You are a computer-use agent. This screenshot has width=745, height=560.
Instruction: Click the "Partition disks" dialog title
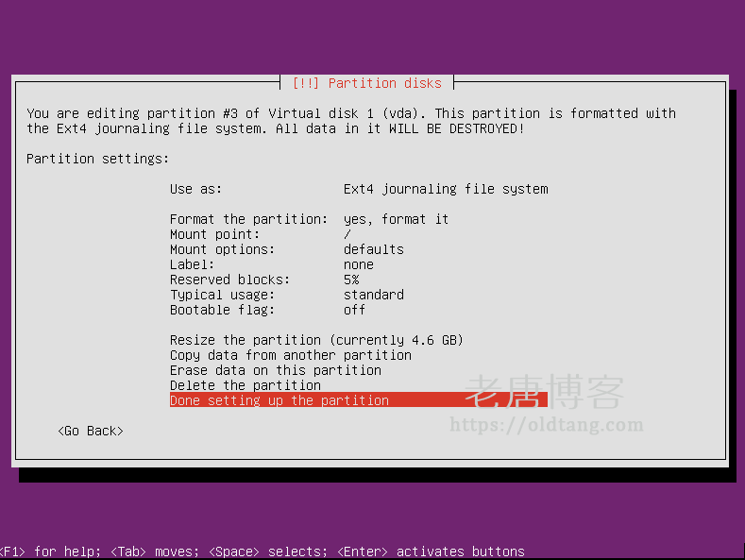click(367, 83)
